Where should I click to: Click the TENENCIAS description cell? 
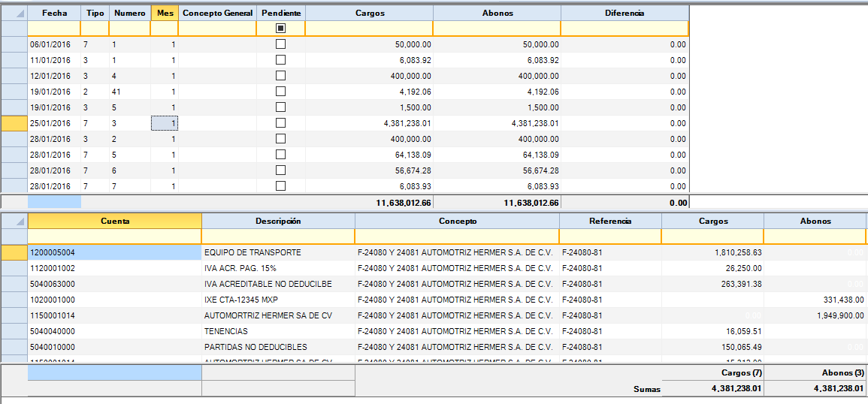[225, 331]
